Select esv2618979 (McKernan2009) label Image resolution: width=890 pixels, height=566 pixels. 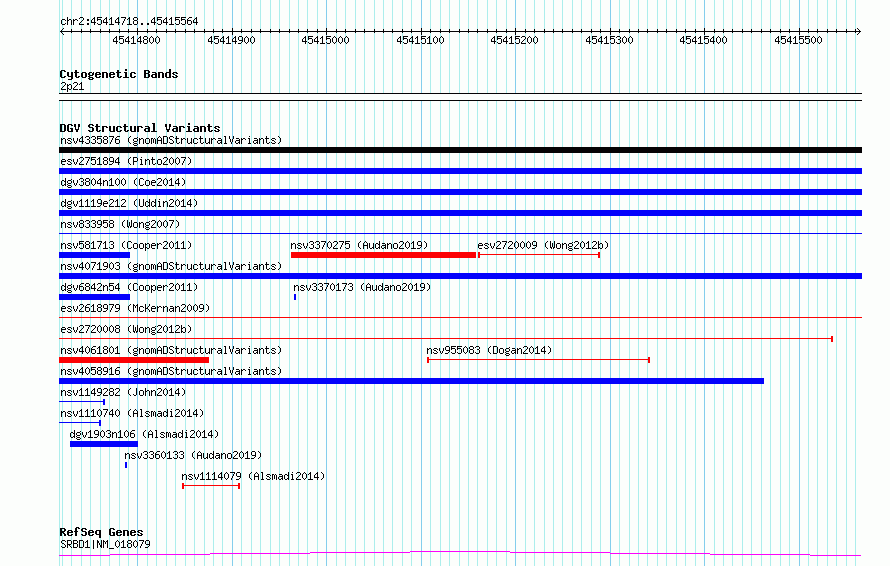(135, 308)
